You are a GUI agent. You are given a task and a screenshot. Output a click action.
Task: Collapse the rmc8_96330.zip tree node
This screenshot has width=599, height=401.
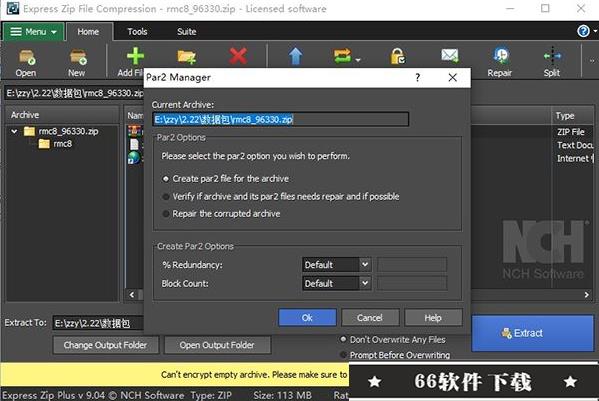point(14,131)
